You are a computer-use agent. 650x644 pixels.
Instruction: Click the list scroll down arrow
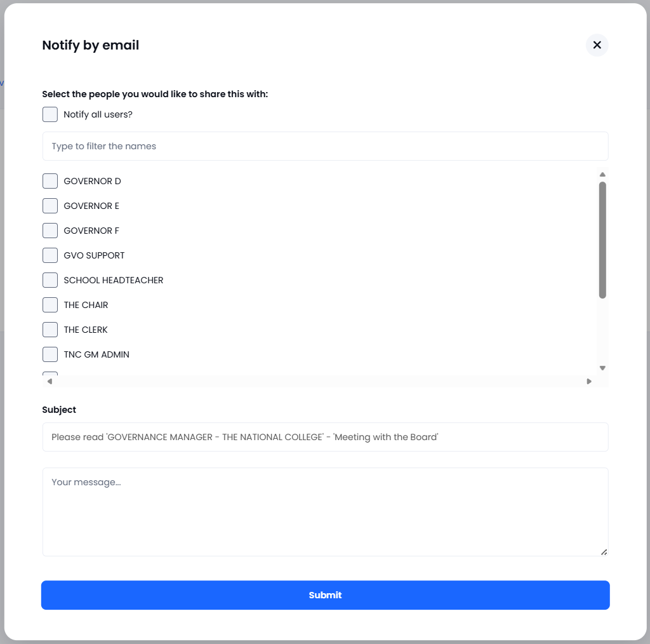pos(602,368)
